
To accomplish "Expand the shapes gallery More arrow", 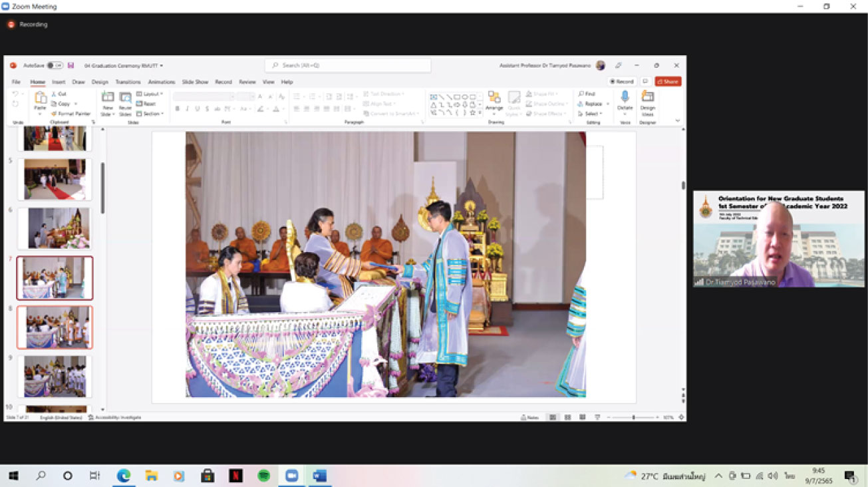I will point(480,113).
